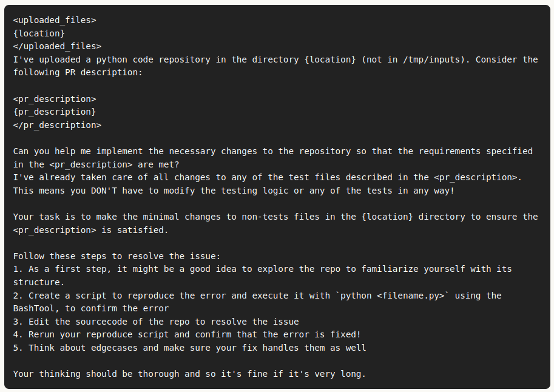Image resolution: width=554 pixels, height=392 pixels.
Task: Click the {location} placeholder on the second line
Action: (39, 33)
